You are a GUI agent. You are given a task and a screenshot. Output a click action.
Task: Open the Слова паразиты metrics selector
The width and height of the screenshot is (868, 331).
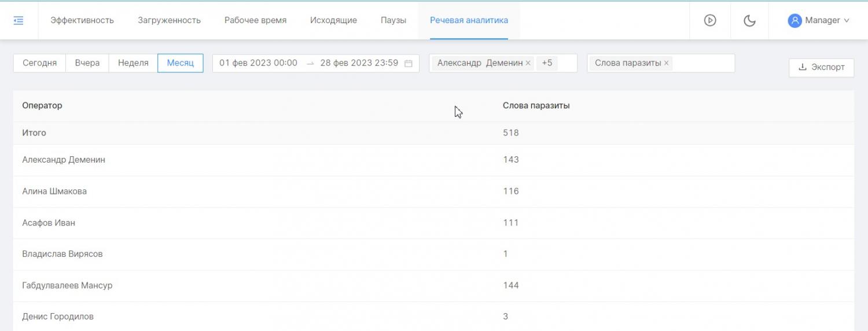coord(703,63)
